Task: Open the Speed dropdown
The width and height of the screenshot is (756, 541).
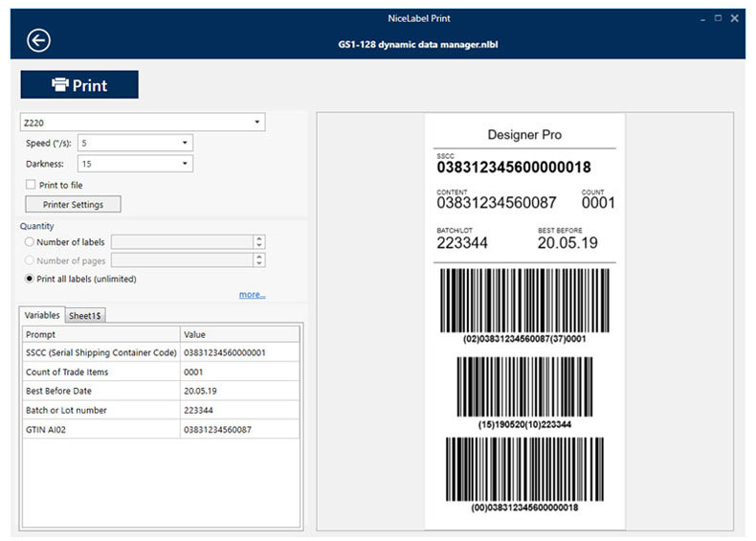Action: coord(135,143)
